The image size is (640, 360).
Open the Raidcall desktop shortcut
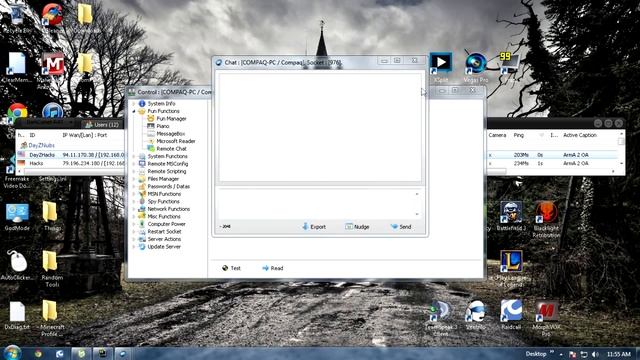[511, 315]
